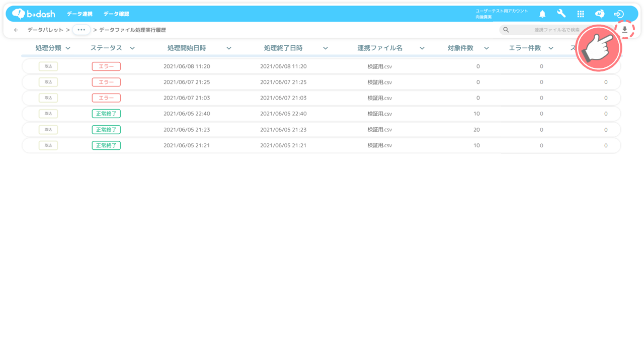Open 処理分類 column dropdown
The image size is (644, 362).
click(x=68, y=48)
